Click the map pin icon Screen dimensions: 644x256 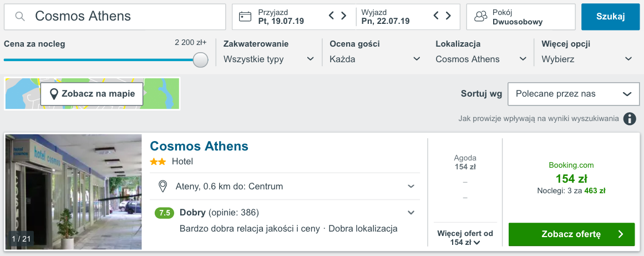click(x=54, y=94)
